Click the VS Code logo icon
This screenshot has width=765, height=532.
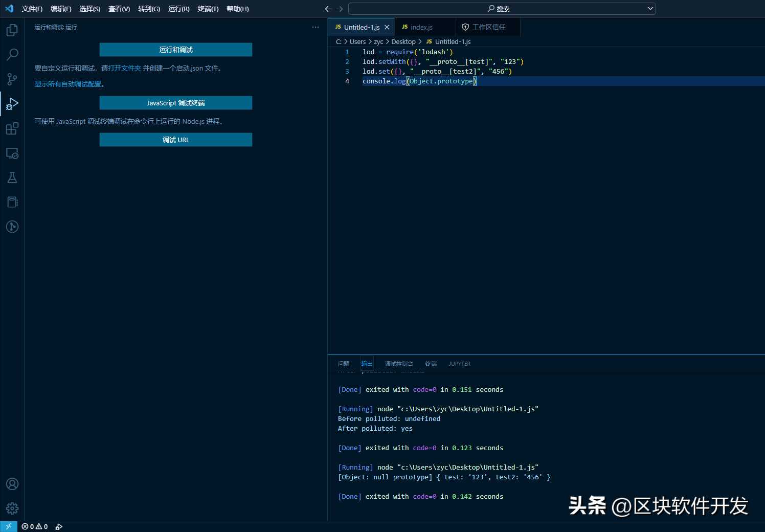pos(9,9)
